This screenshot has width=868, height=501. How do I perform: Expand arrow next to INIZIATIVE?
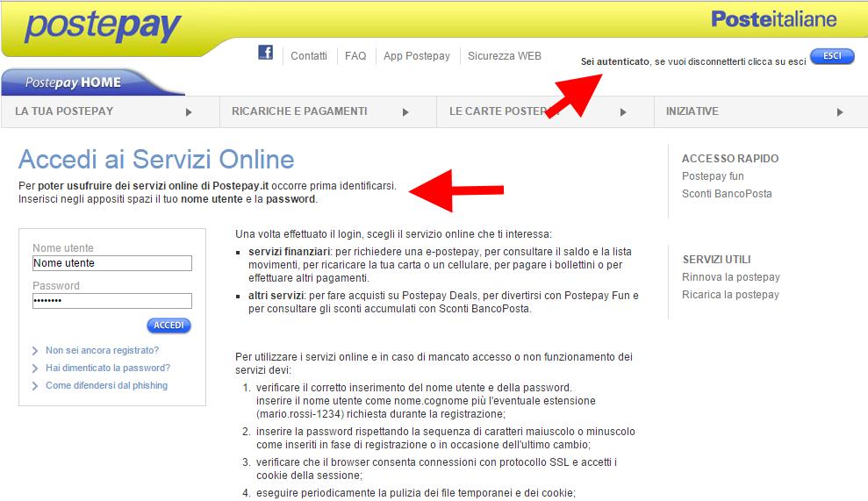840,112
